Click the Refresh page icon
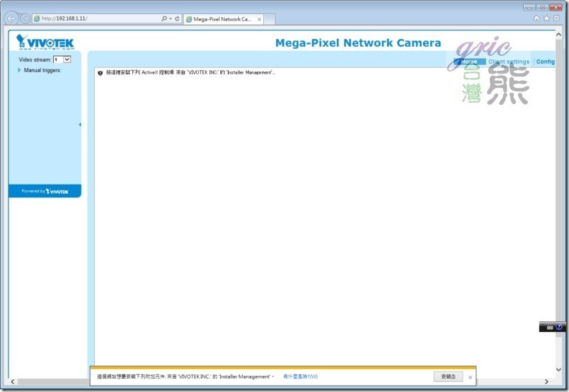The height and width of the screenshot is (392, 569). [177, 18]
